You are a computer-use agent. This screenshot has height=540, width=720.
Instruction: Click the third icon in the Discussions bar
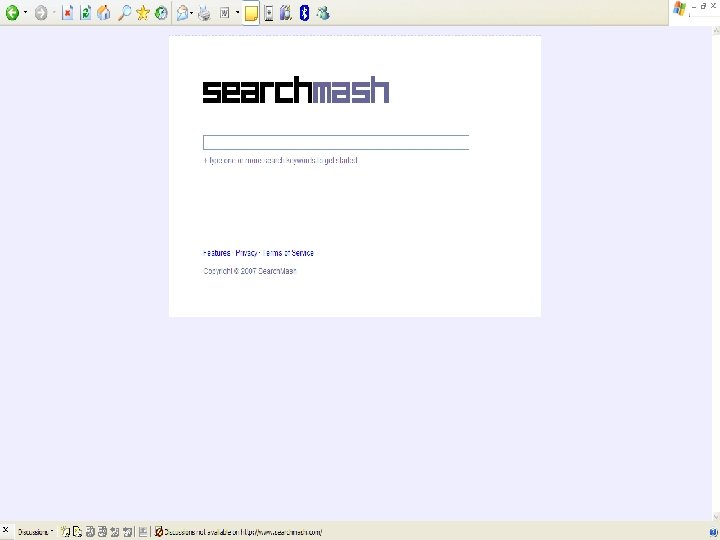pyautogui.click(x=90, y=532)
